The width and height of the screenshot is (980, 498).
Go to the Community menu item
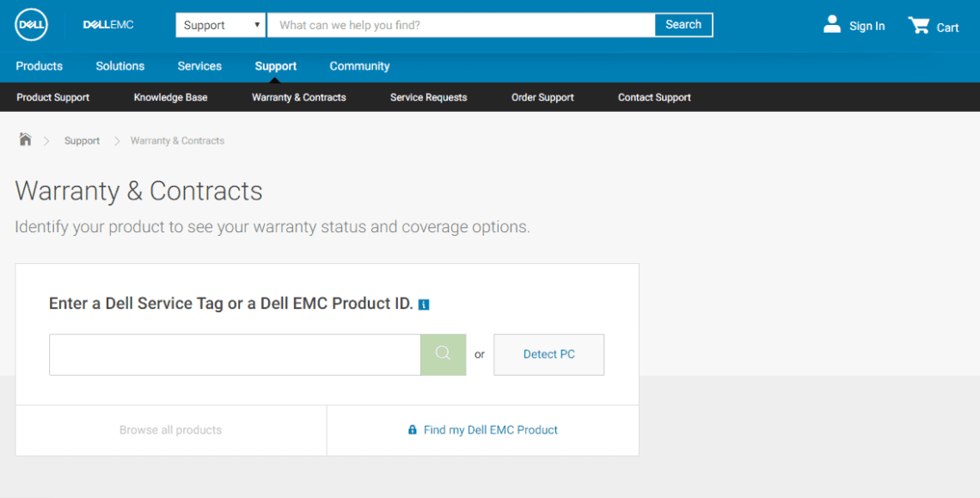359,66
